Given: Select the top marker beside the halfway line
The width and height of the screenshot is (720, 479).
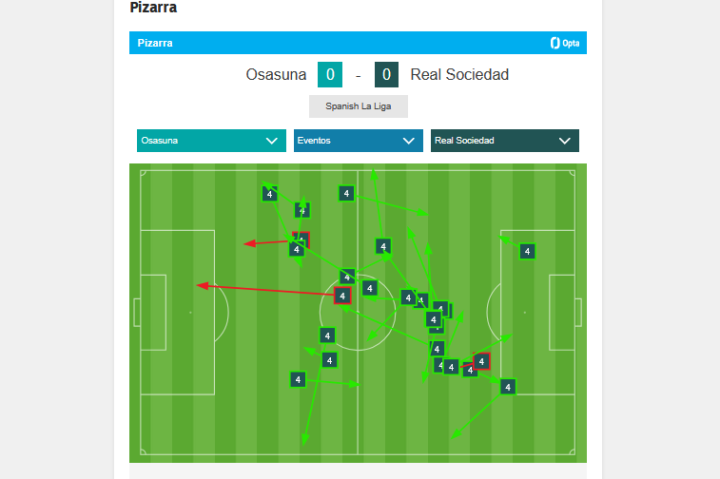Looking at the screenshot, I should [346, 194].
